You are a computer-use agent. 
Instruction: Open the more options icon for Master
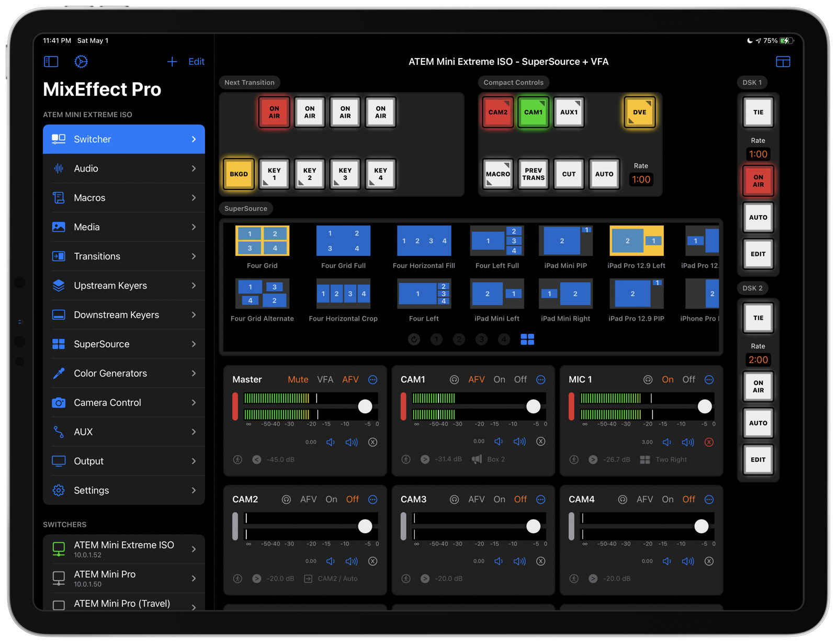(x=372, y=380)
